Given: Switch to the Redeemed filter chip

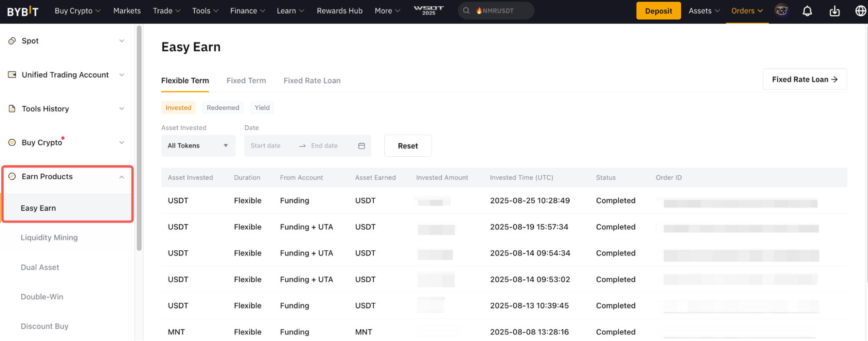Looking at the screenshot, I should point(223,108).
